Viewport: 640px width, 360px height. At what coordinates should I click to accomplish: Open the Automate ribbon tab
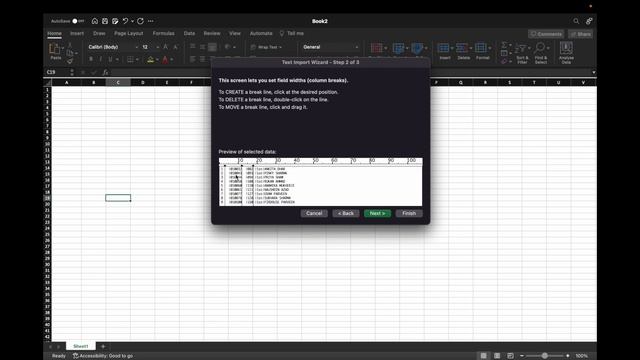[261, 33]
